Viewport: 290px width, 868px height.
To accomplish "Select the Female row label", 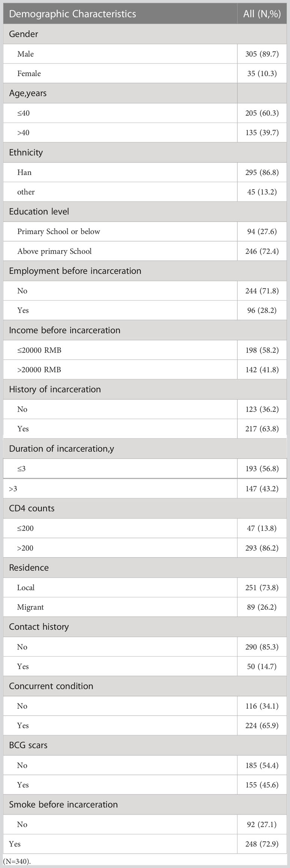I will (29, 74).
